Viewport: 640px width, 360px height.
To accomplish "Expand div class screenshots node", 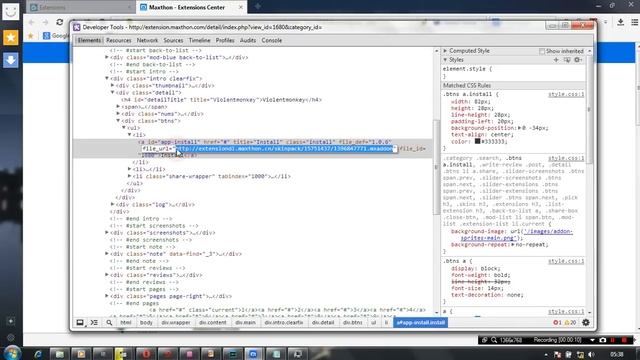I will click(x=107, y=233).
